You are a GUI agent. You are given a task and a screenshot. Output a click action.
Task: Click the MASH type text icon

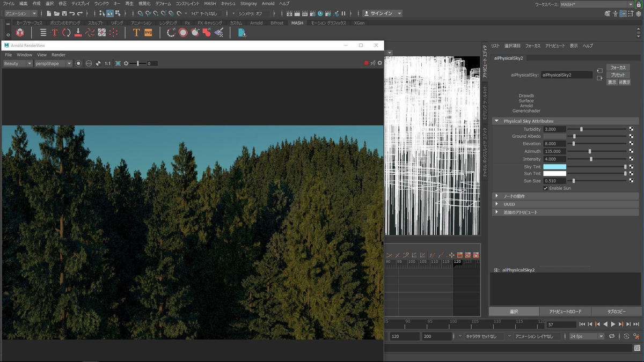point(54,33)
